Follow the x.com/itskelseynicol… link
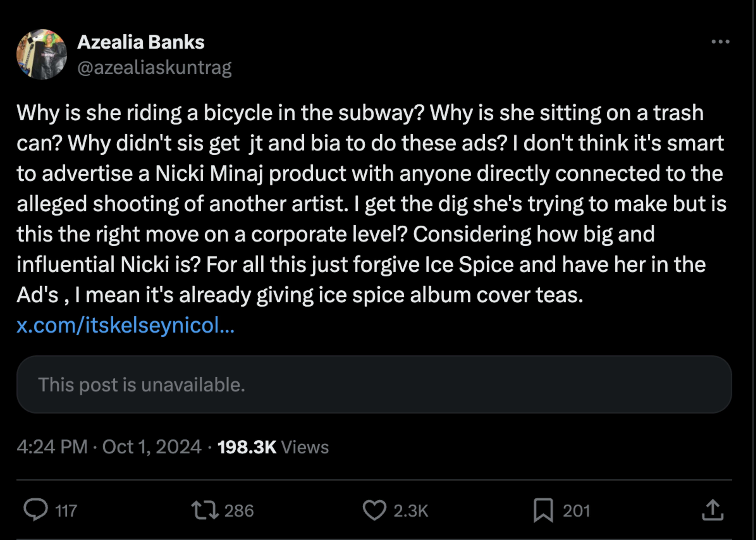756x540 pixels. (x=126, y=325)
